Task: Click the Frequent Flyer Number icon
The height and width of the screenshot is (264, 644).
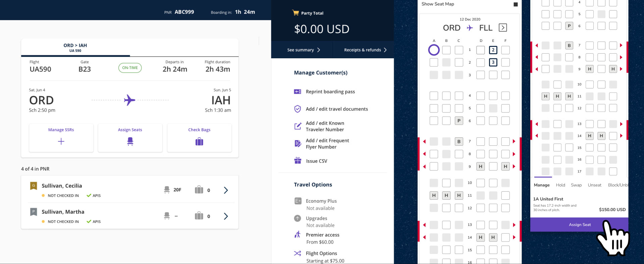Action: tap(298, 144)
